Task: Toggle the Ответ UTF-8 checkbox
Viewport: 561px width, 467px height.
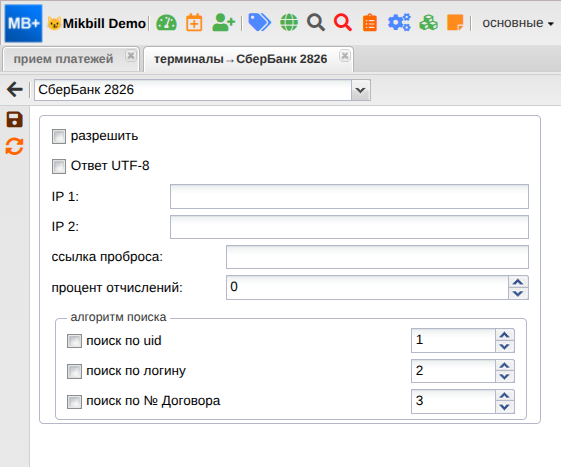Action: pyautogui.click(x=59, y=166)
